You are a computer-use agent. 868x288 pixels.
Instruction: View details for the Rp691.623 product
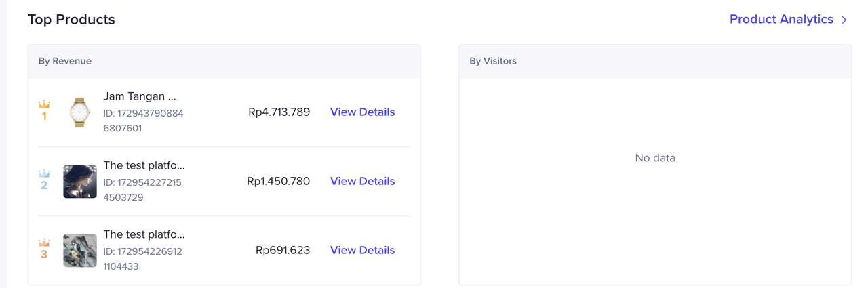(362, 251)
